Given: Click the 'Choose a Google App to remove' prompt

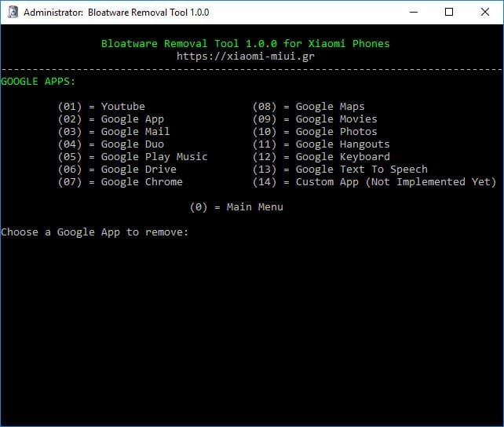Looking at the screenshot, I should point(95,232).
